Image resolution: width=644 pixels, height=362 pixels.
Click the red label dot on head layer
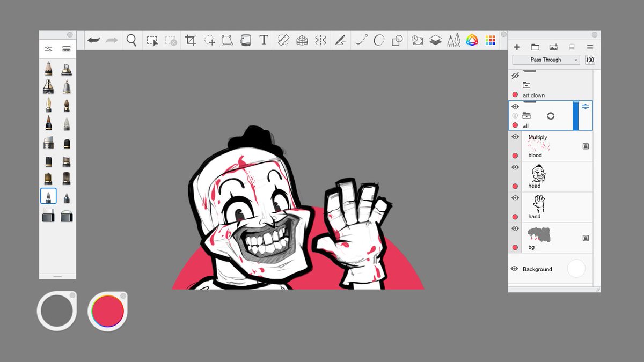point(515,186)
